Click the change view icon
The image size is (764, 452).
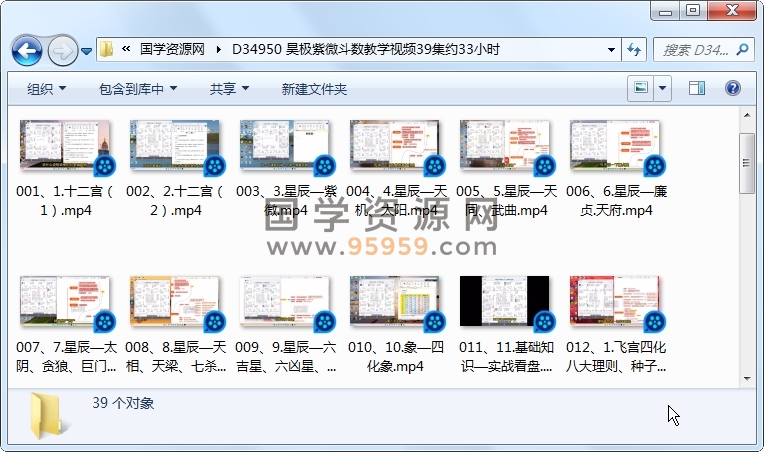tap(640, 89)
